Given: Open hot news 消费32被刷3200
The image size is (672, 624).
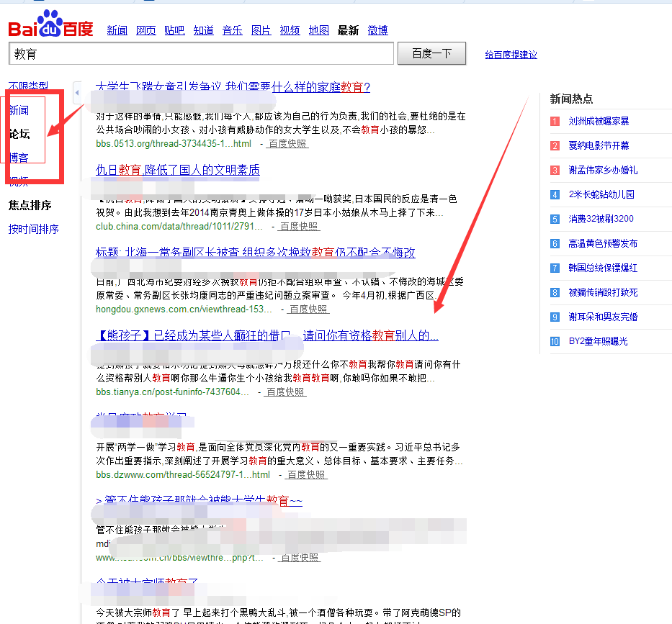Looking at the screenshot, I should coord(601,219).
